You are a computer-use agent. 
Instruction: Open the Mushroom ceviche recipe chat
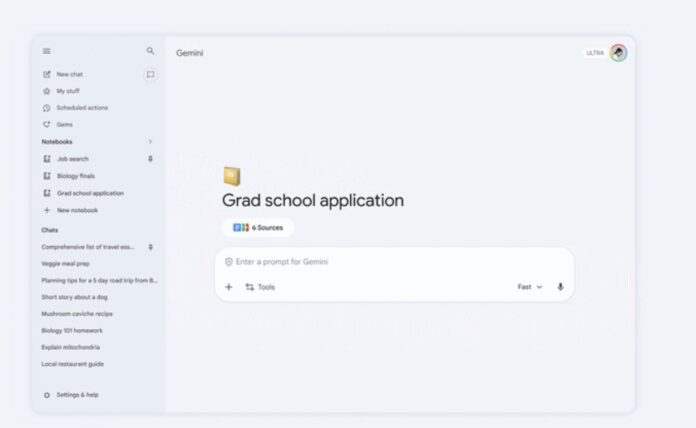click(77, 314)
